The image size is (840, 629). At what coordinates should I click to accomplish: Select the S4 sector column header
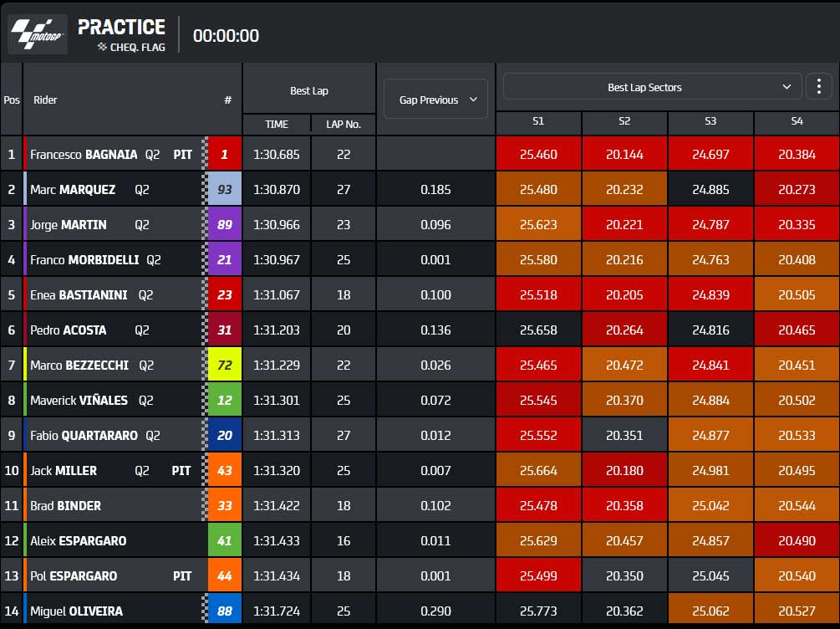[797, 122]
